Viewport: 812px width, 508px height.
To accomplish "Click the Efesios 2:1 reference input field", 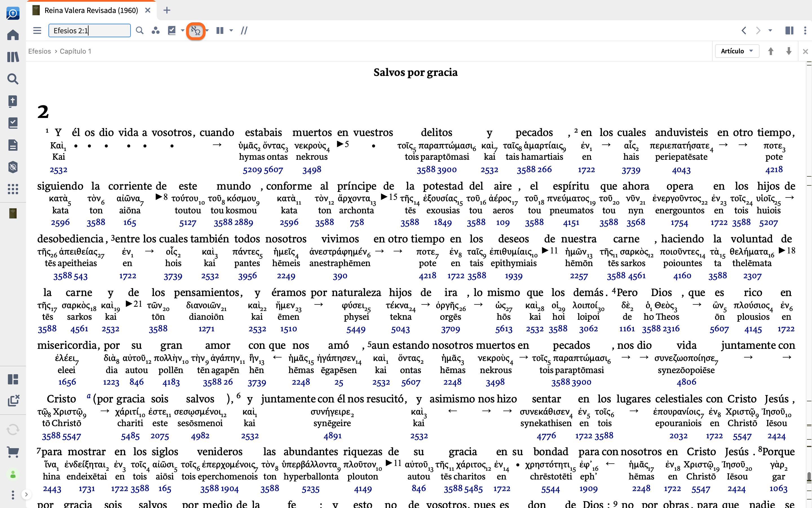I will coord(90,30).
